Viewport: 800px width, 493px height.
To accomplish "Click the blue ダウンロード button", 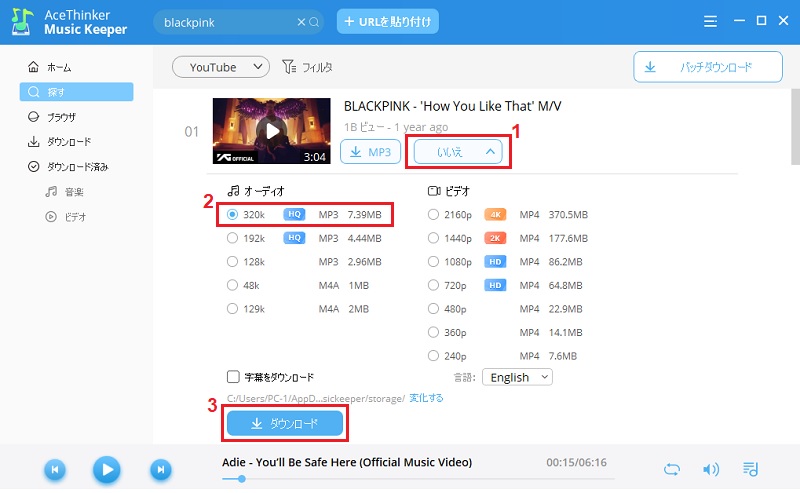I will click(x=285, y=424).
